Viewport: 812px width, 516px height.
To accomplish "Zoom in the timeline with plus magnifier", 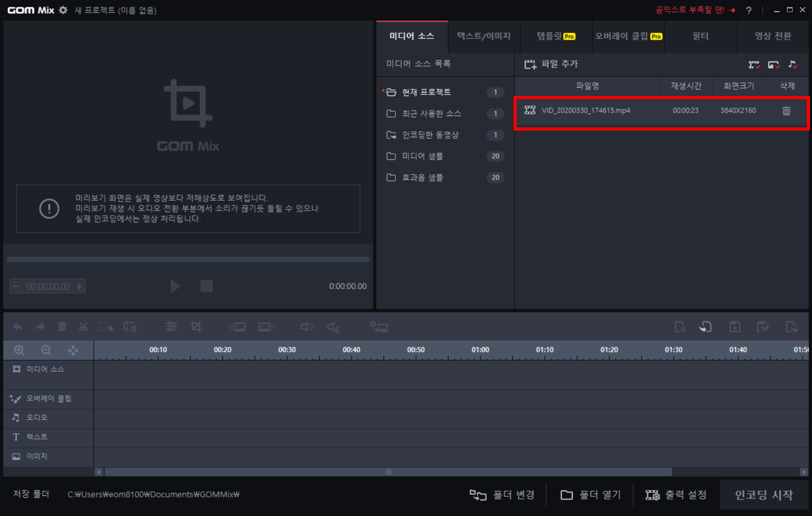I will [x=20, y=350].
